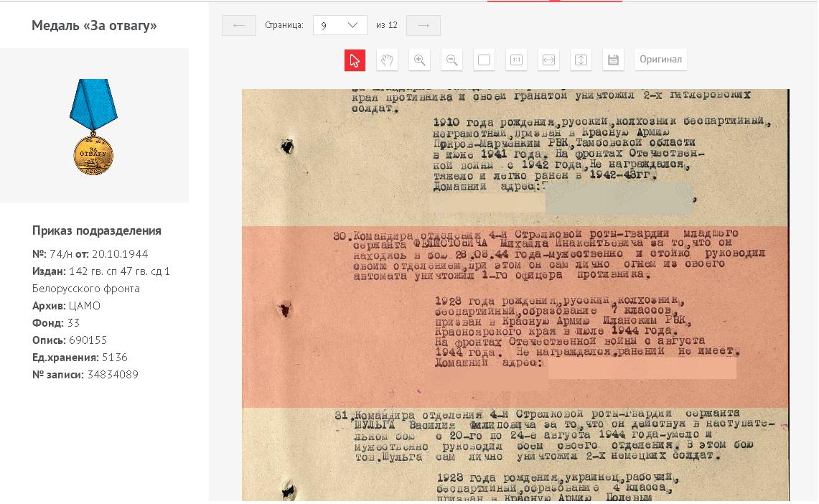Zoom in on the document
Viewport: 819px width, 504px height.
pos(419,60)
